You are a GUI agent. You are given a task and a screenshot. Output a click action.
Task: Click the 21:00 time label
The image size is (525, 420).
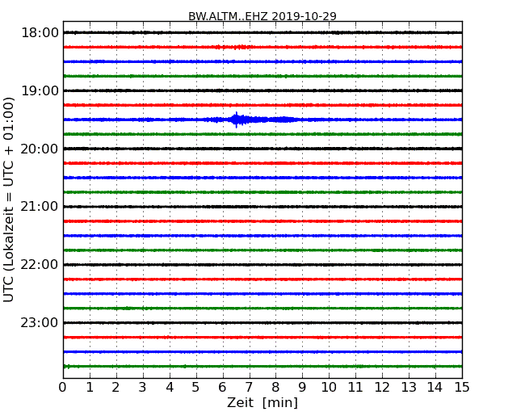click(40, 207)
